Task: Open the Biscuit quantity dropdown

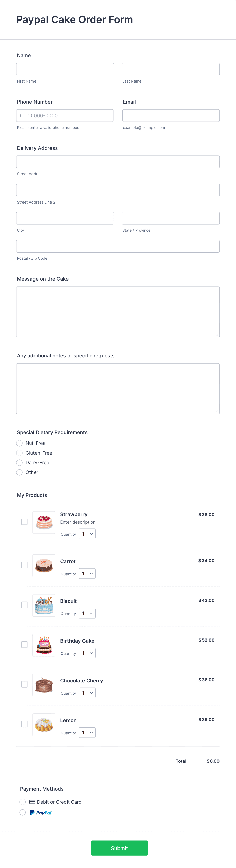Action: pyautogui.click(x=87, y=613)
